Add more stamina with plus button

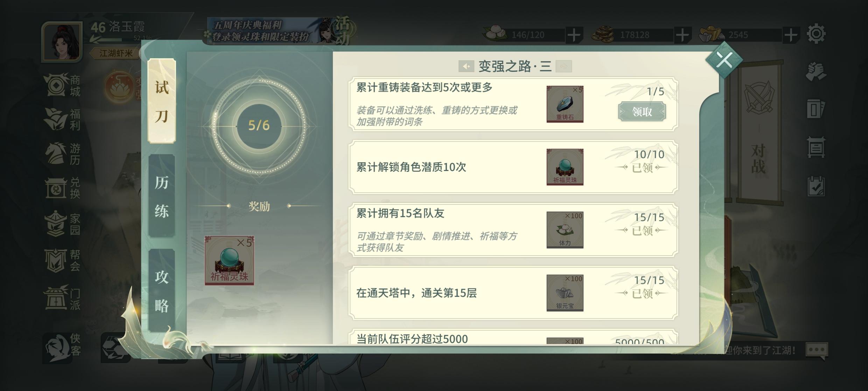coord(574,35)
